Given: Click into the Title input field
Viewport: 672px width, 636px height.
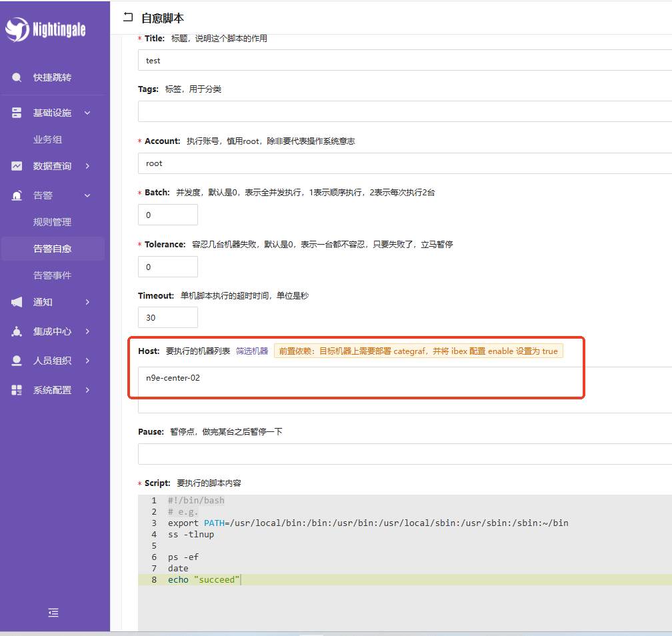Looking at the screenshot, I should click(x=400, y=60).
